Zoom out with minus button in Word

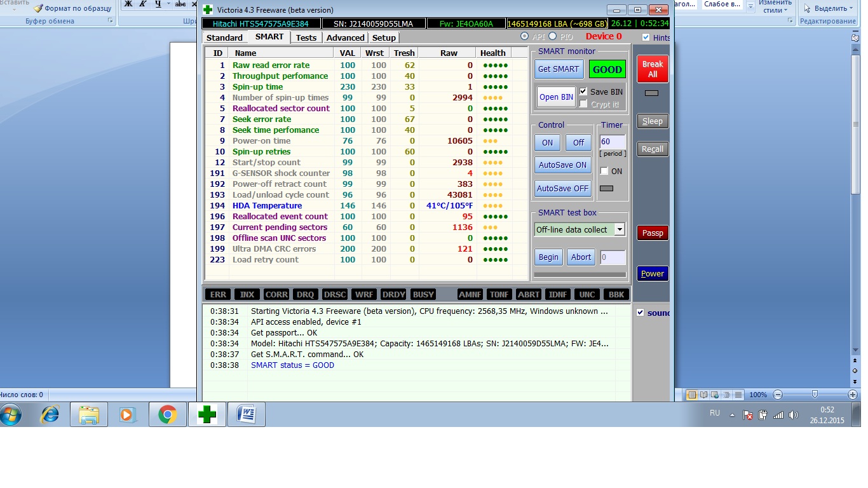click(x=777, y=395)
